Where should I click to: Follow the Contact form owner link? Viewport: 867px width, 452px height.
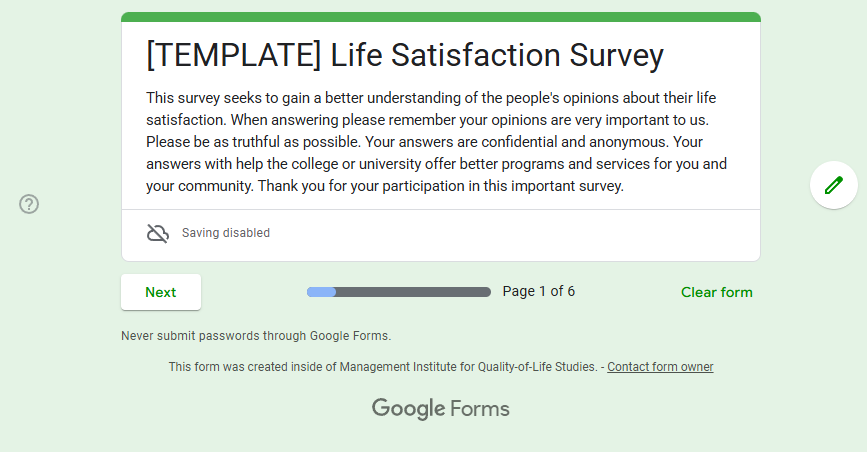(x=660, y=367)
